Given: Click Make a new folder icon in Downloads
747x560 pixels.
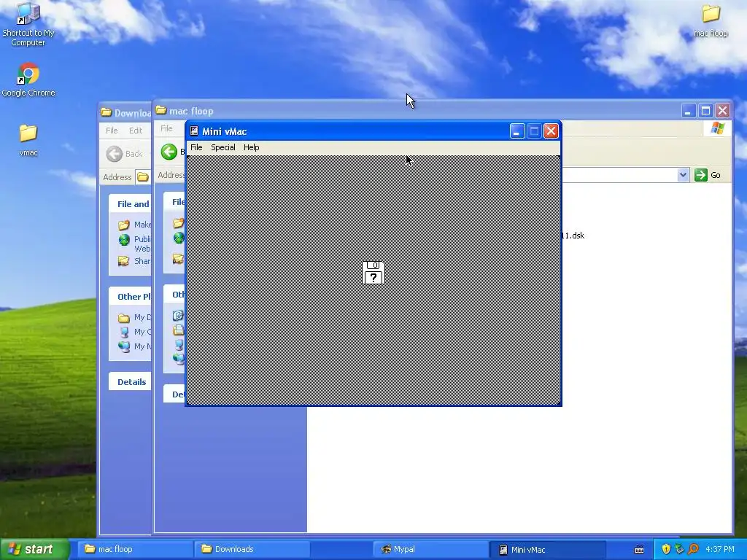Looking at the screenshot, I should point(124,225).
